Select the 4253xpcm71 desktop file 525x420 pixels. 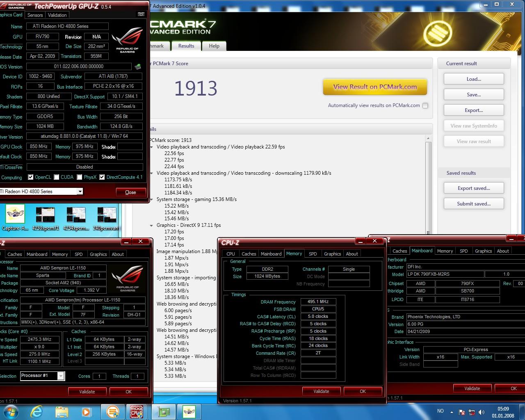[46, 218]
